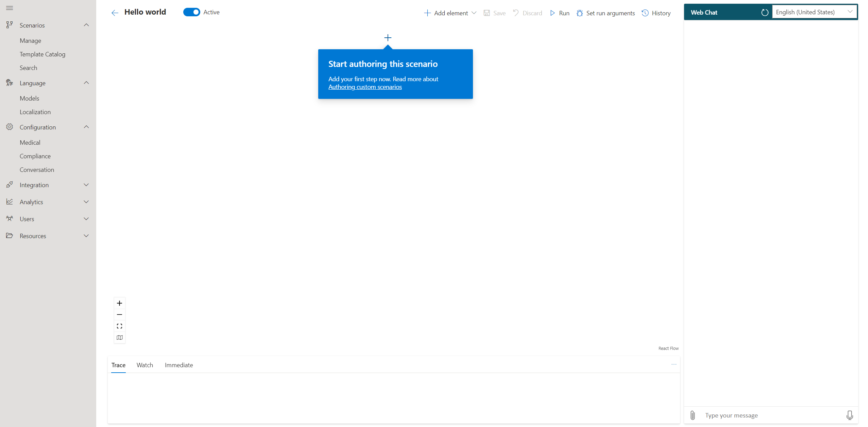This screenshot has height=427, width=868.
Task: Click the Run scenario button
Action: pos(560,12)
